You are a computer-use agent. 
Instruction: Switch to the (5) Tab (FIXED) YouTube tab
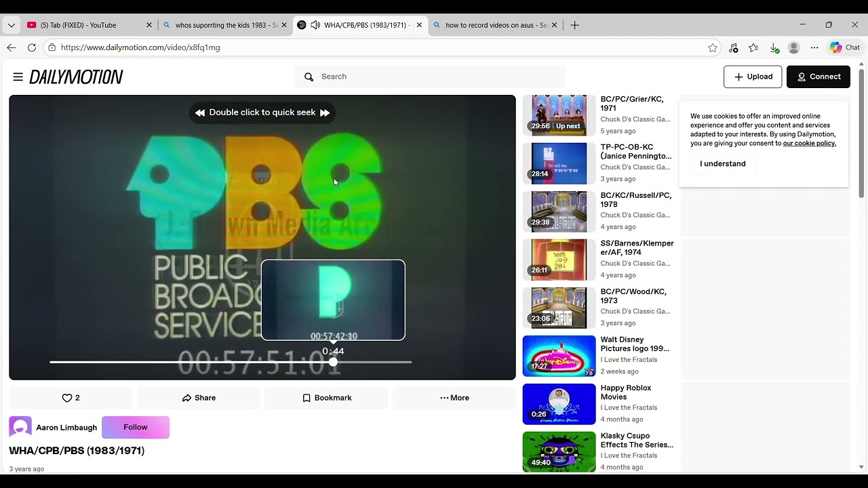(x=90, y=25)
